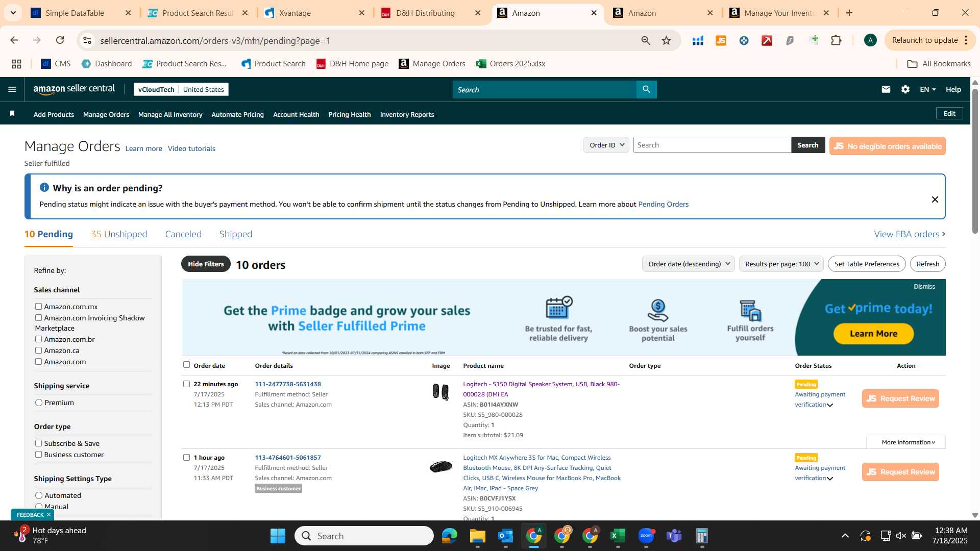This screenshot has width=980, height=551.
Task: Check the Amazon.ca filter
Action: [38, 350]
